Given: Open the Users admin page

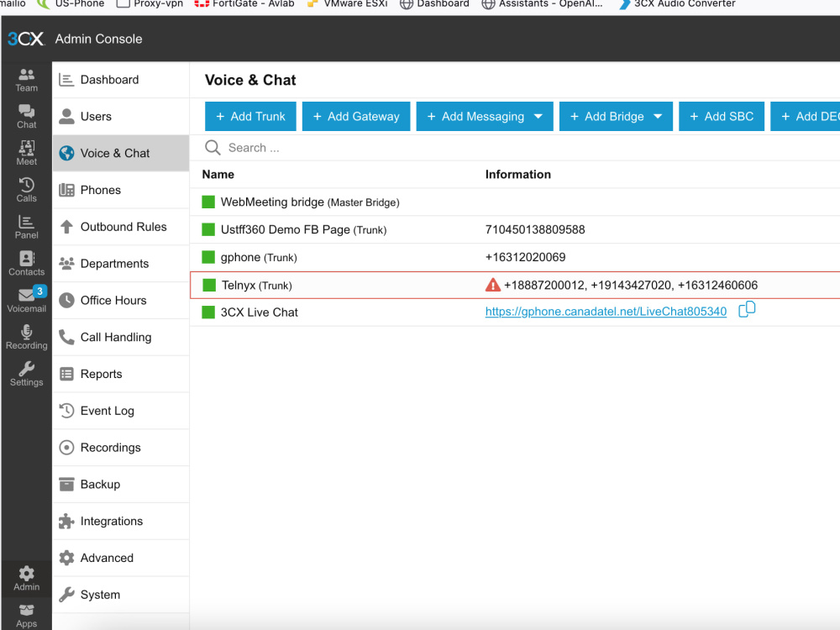Looking at the screenshot, I should (x=120, y=116).
